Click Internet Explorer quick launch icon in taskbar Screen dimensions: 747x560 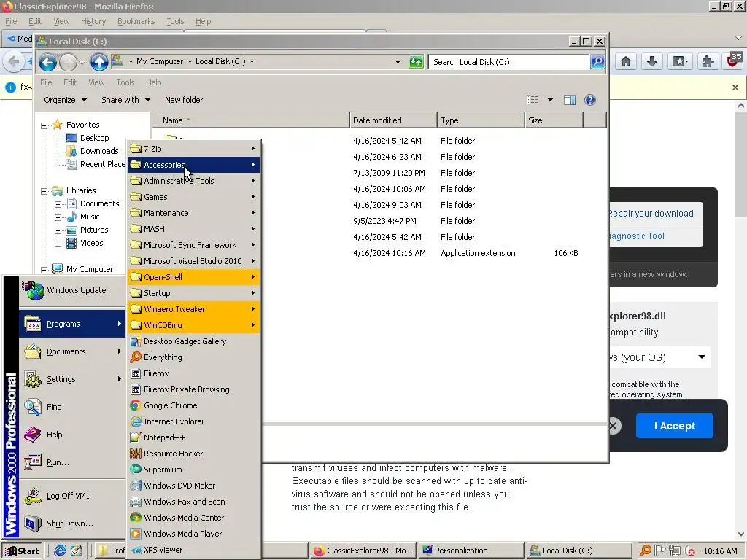click(x=60, y=551)
